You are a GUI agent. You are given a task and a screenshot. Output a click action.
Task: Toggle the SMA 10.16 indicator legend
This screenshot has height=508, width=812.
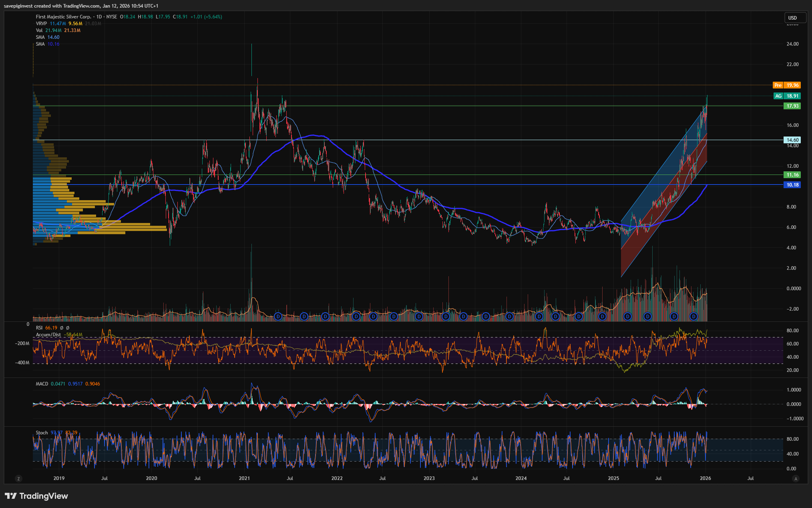coord(40,44)
